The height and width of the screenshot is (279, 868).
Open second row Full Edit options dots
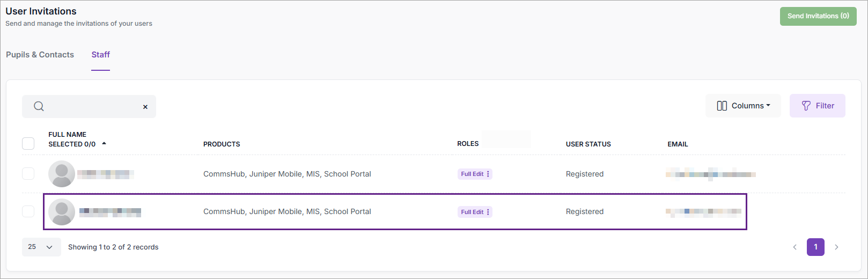coord(488,212)
